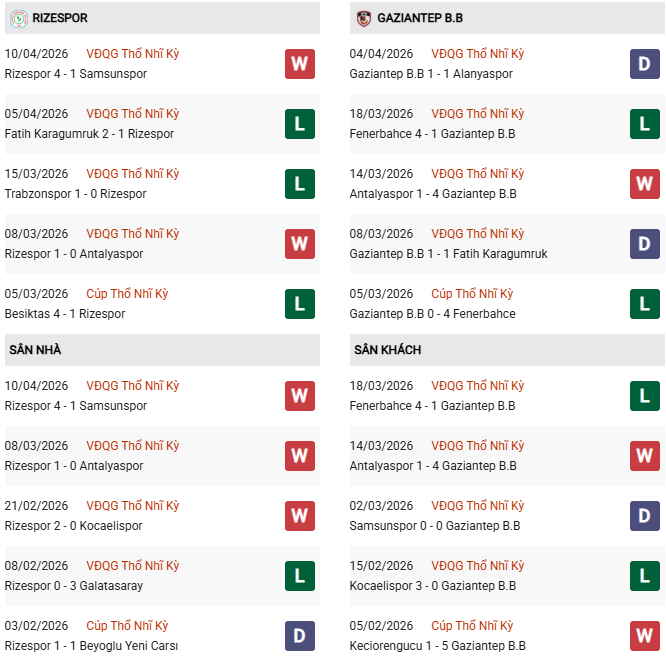Open VĐQG Thổ Nhĩ Kỳ link dated 04/04/2026

point(477,54)
